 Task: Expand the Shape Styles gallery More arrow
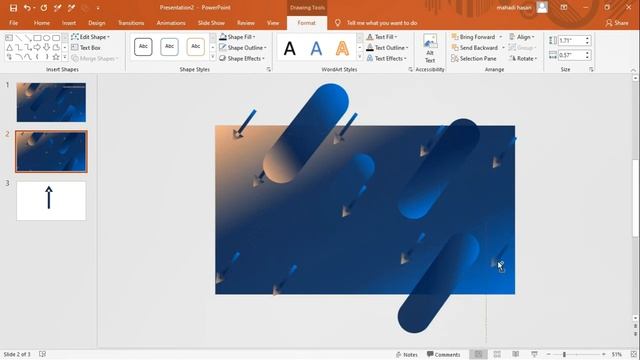tap(213, 58)
